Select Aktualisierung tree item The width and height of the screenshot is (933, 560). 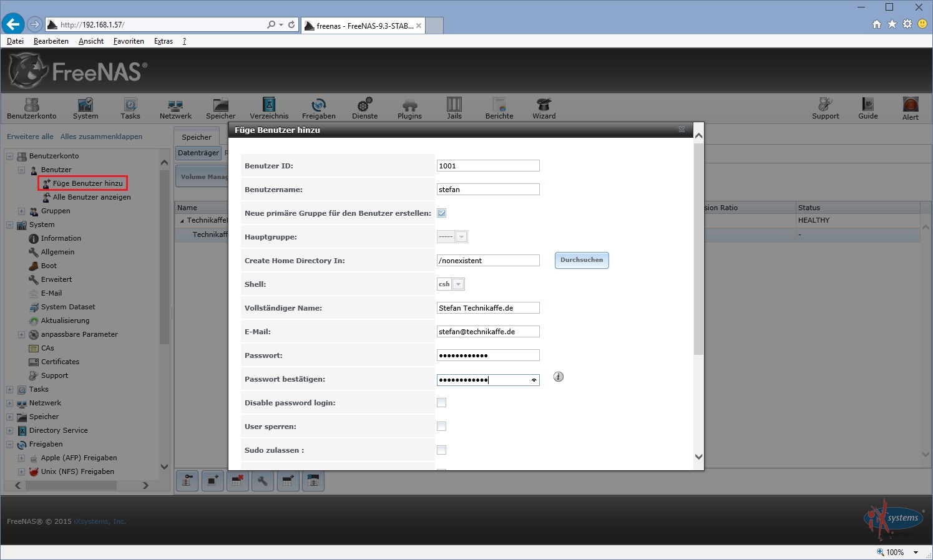[x=65, y=321]
